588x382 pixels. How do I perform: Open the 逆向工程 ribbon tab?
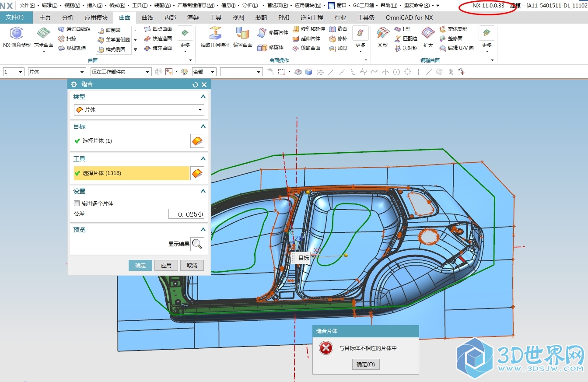click(x=312, y=18)
